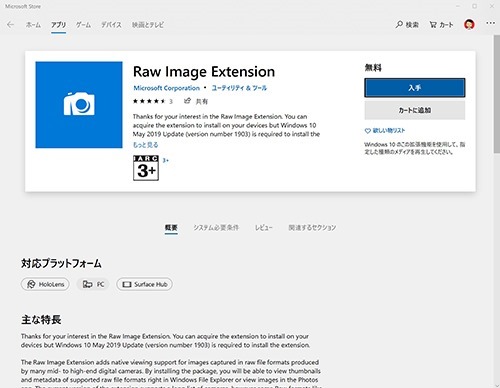Switch to the ゲーム tab
The width and height of the screenshot is (500, 388).
pos(83,25)
